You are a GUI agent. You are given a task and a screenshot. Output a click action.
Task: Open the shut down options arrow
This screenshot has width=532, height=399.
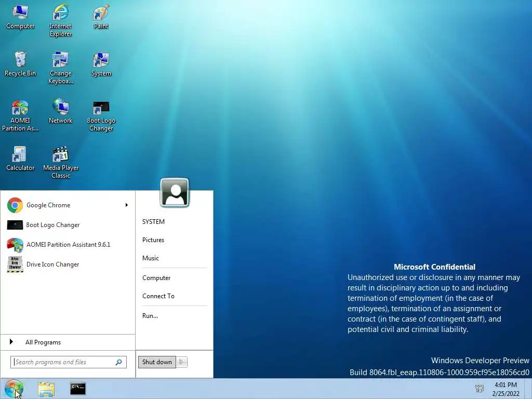pyautogui.click(x=181, y=362)
